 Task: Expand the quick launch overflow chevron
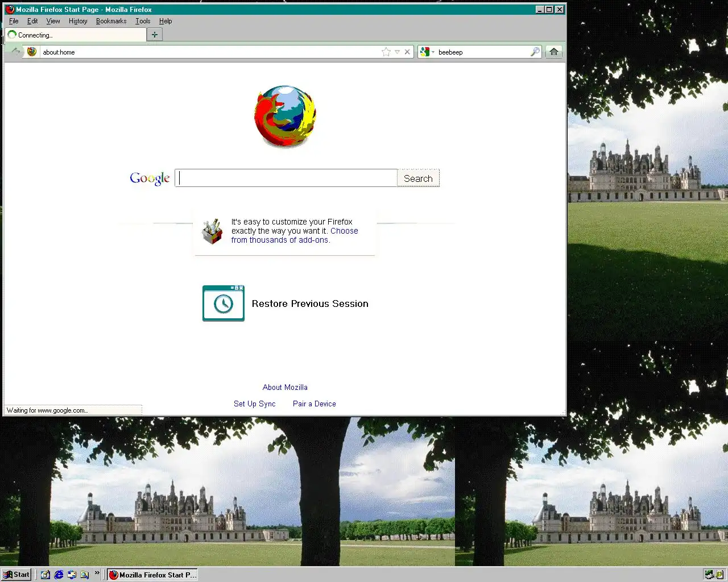point(97,573)
